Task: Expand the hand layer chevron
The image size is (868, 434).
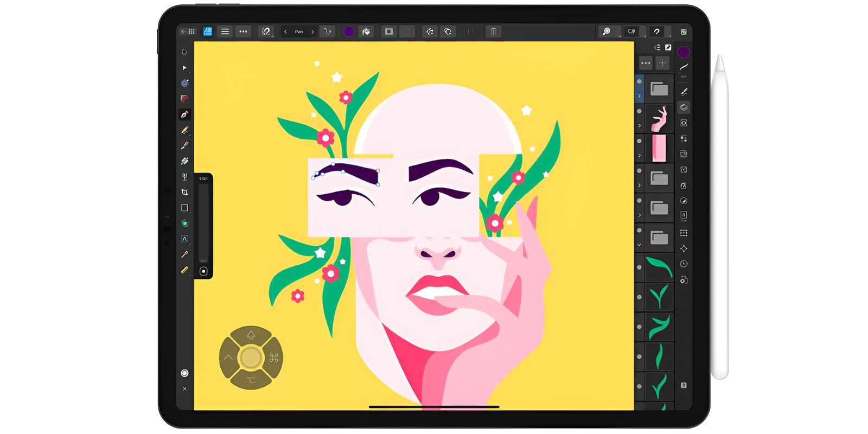Action: coord(639,126)
